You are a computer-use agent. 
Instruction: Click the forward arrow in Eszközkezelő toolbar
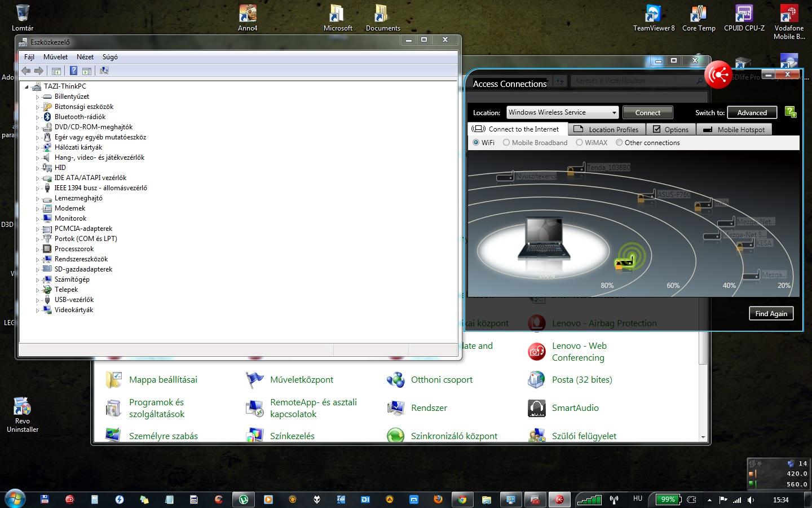(x=38, y=71)
